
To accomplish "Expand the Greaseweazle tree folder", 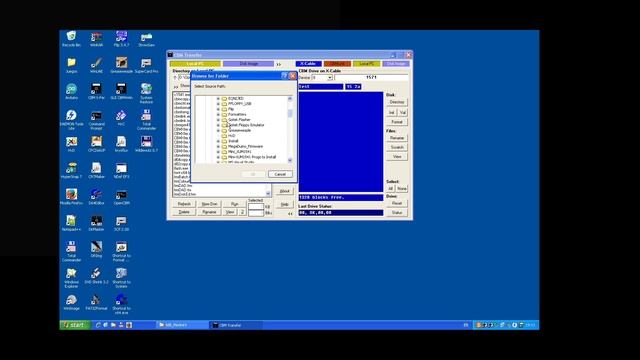I will click(218, 130).
